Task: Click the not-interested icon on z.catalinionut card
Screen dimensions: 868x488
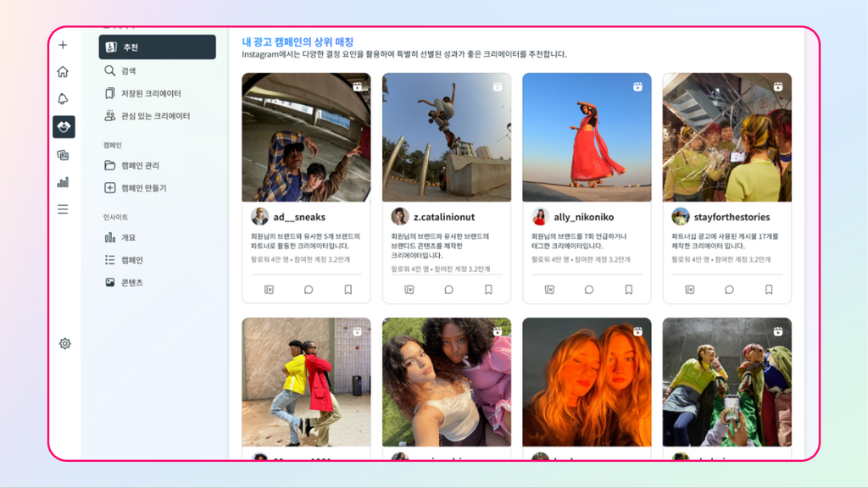Action: 409,290
